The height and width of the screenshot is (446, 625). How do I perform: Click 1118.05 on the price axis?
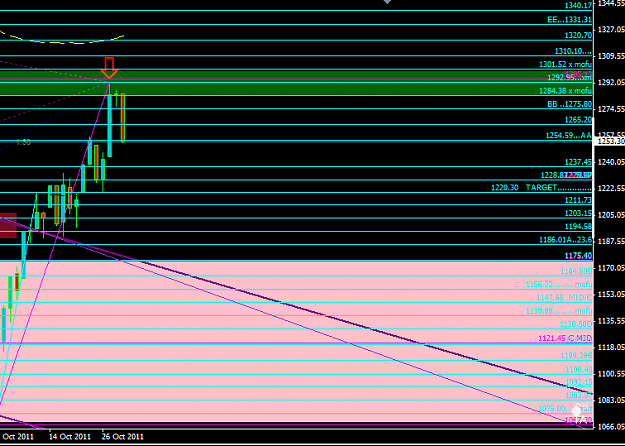click(x=611, y=347)
